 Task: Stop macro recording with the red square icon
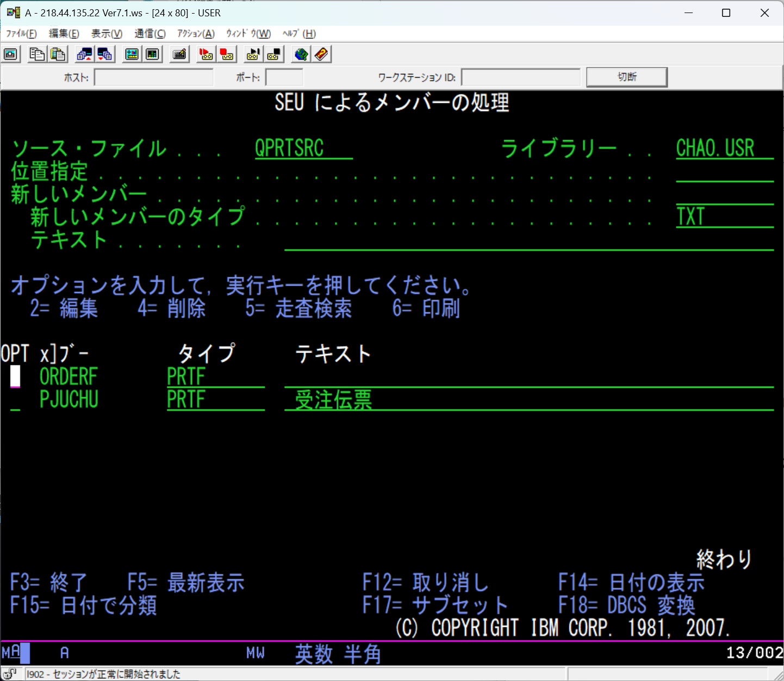click(227, 54)
